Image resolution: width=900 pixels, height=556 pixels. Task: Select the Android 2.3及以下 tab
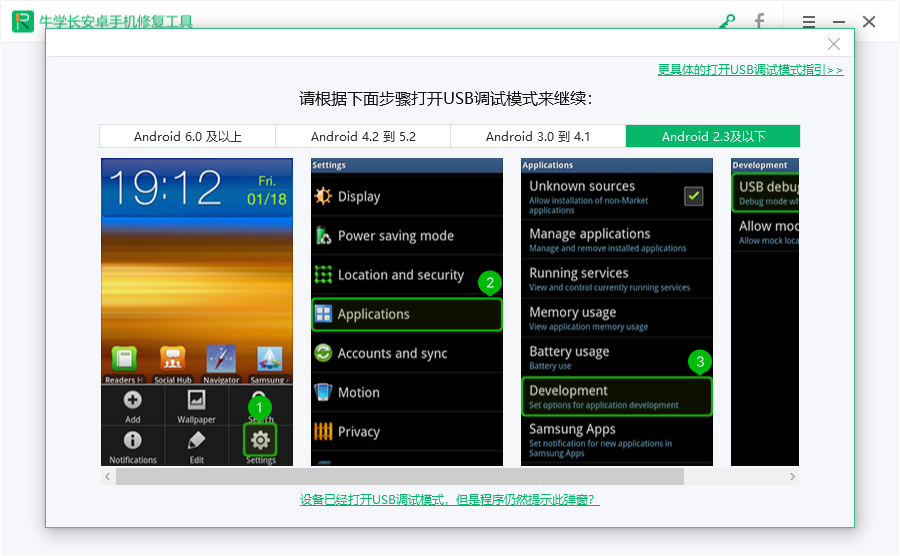click(713, 137)
